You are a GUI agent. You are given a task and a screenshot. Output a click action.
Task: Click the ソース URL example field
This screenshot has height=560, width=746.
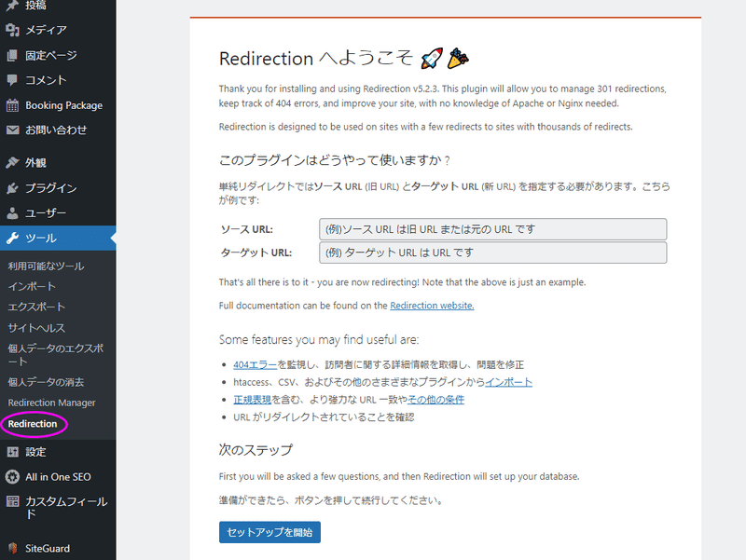493,229
